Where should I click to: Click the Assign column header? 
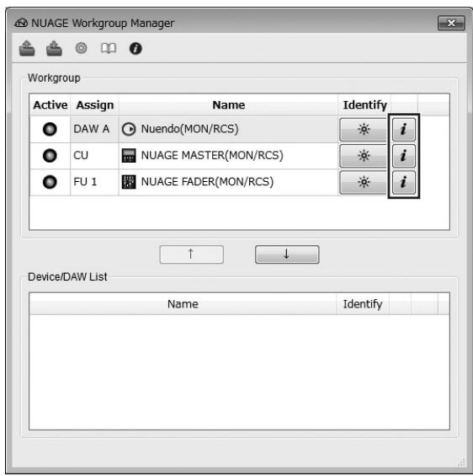[x=94, y=105]
